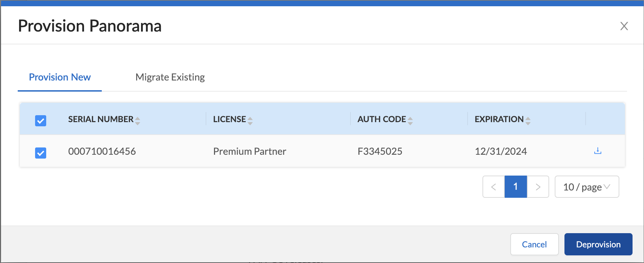
Task: Click the Premium Partner license cell
Action: point(249,151)
